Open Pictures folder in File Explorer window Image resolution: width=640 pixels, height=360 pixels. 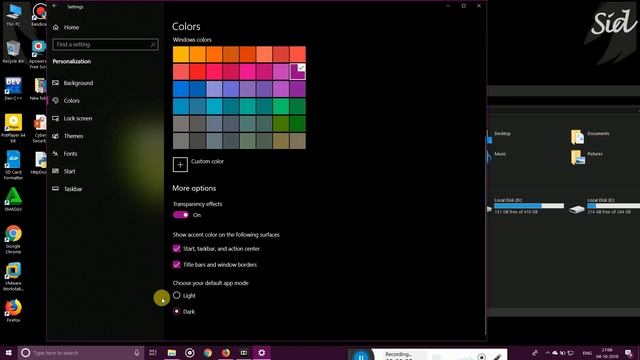[587, 157]
